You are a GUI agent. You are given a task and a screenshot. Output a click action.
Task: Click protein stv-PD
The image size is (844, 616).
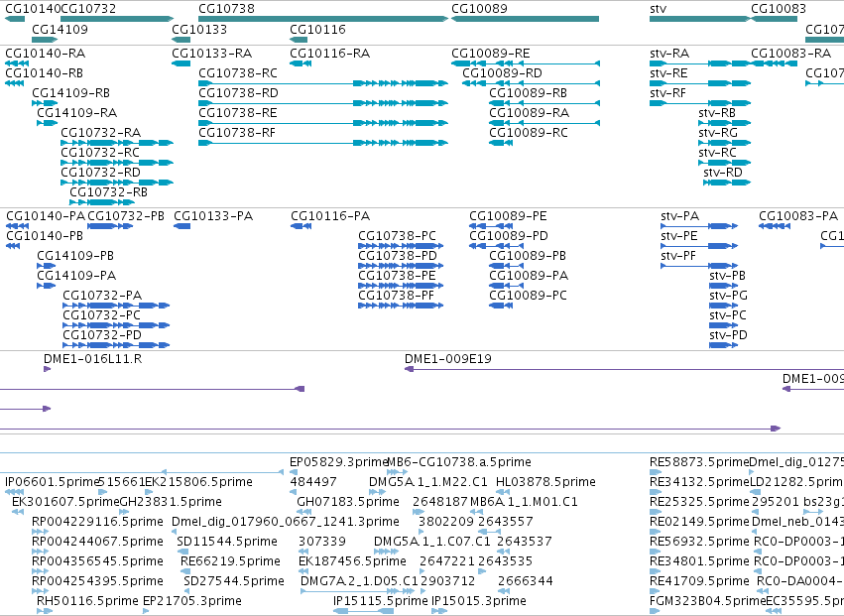(x=728, y=335)
